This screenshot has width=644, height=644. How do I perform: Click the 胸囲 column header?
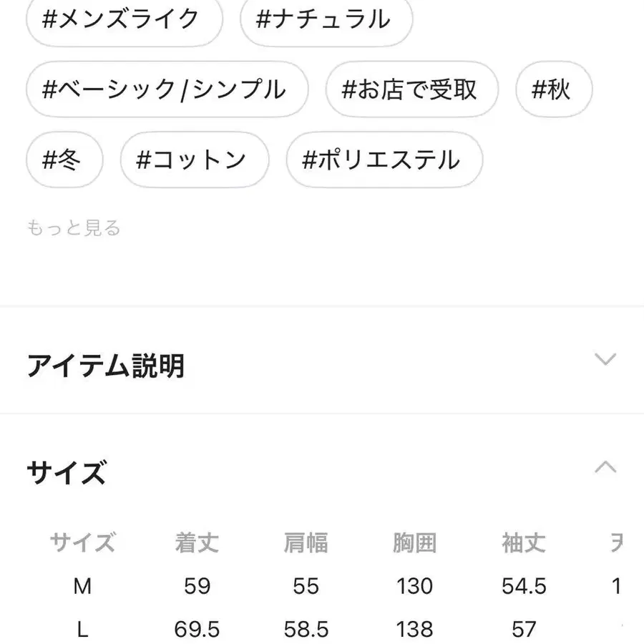pos(415,542)
